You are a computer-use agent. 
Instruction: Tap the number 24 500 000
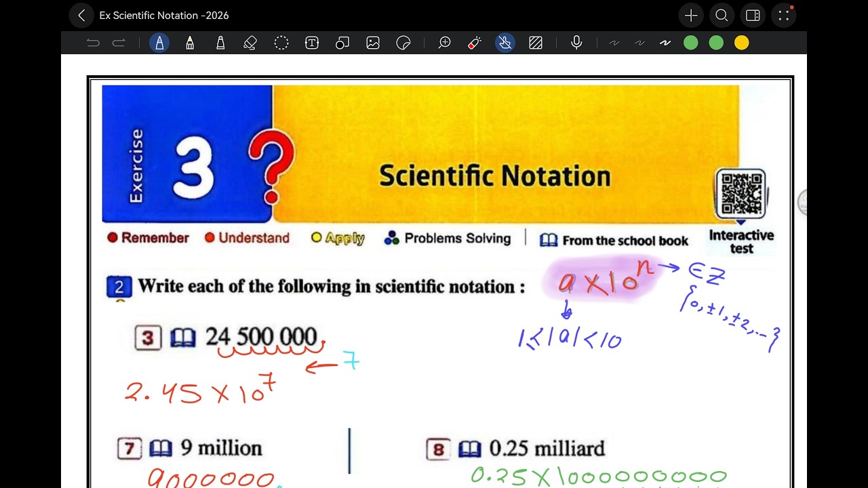pos(261,337)
